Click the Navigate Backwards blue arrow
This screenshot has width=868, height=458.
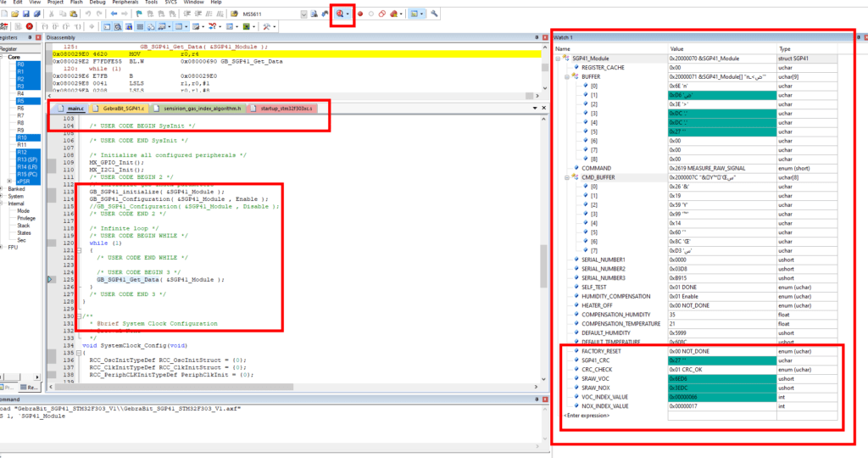pos(114,14)
